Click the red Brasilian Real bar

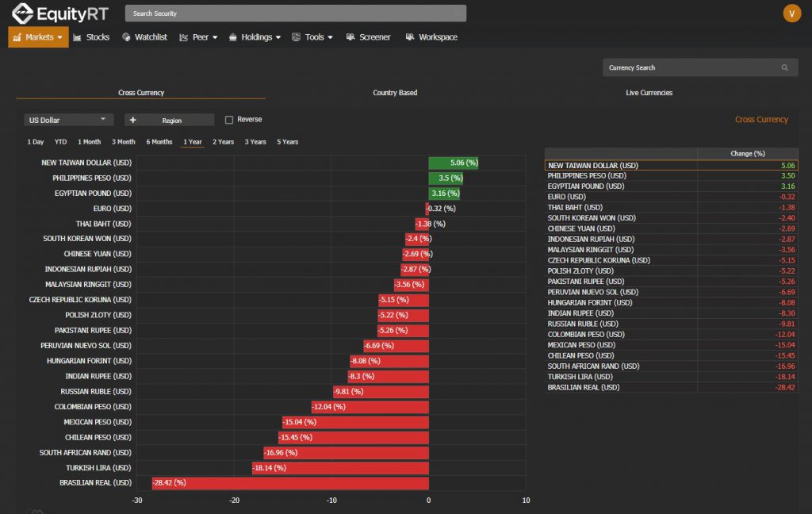pos(290,483)
